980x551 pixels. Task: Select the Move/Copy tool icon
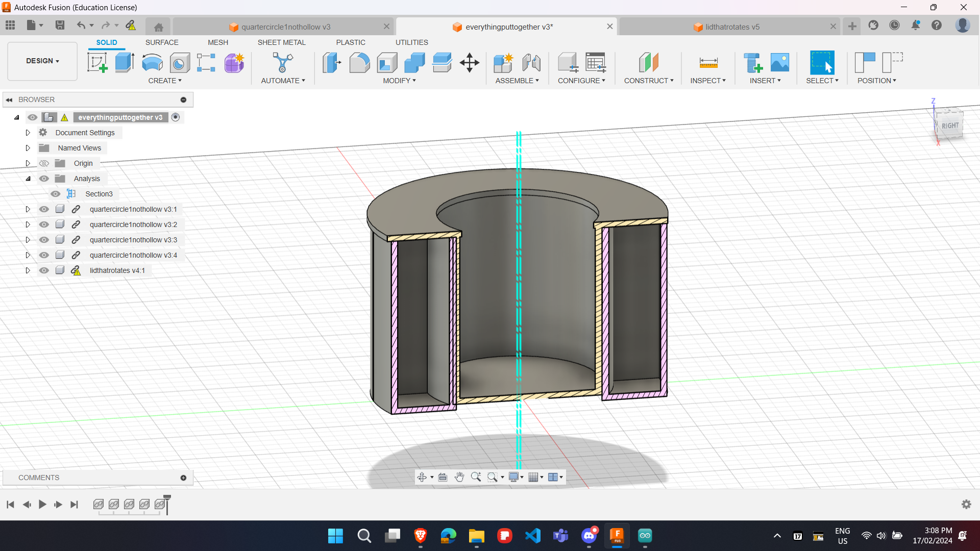click(469, 63)
